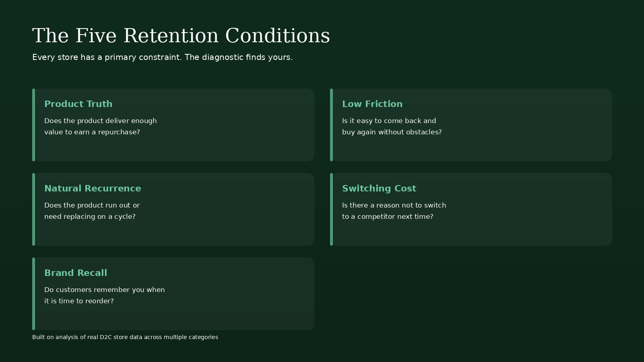Select the 'Switching Cost' heading
644x362 pixels.
379,188
